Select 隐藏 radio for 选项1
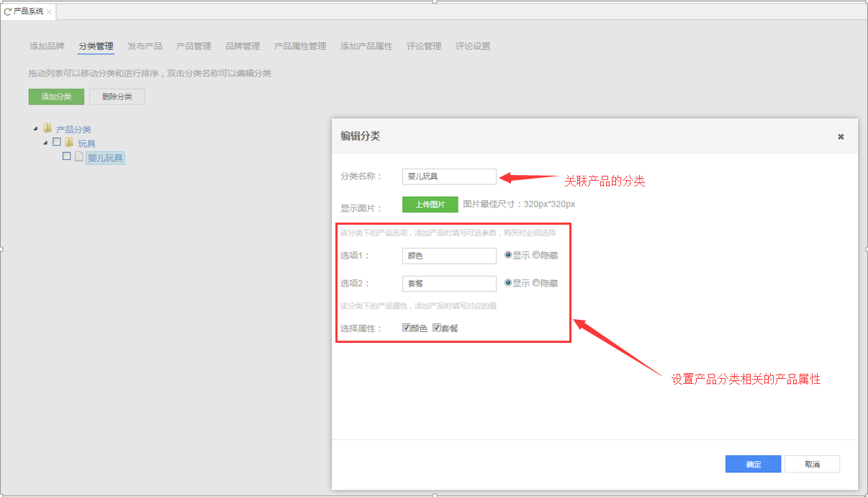Screen dimensions: 868x497 535,255
